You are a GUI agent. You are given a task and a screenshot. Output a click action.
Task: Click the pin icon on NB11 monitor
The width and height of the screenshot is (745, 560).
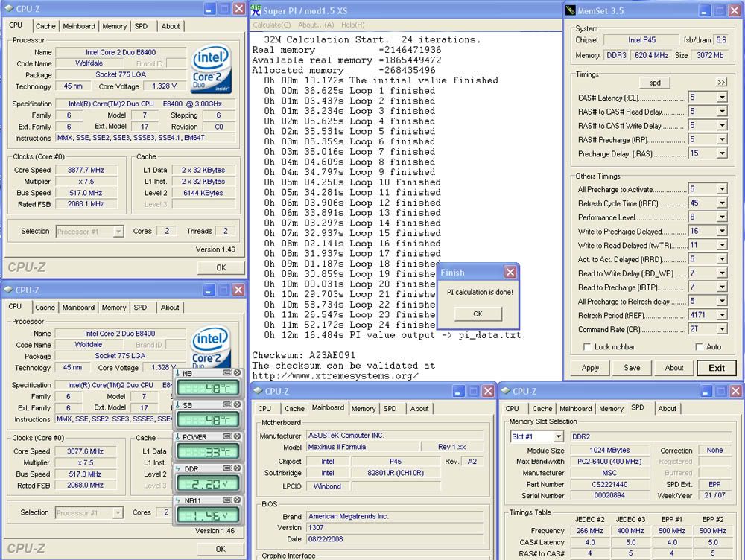click(227, 500)
